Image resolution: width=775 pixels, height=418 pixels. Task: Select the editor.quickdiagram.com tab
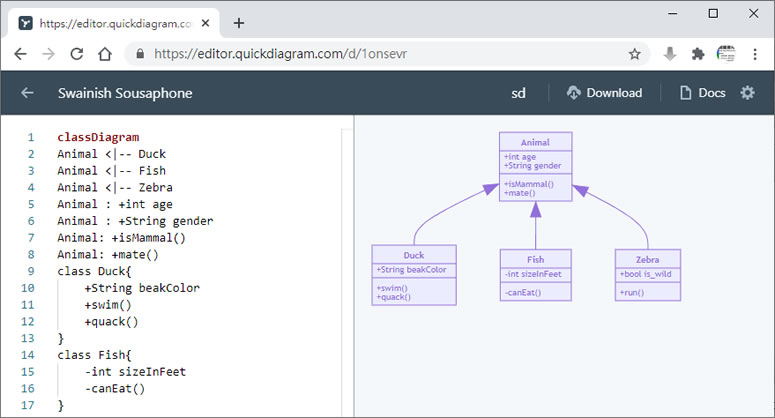tap(110, 23)
